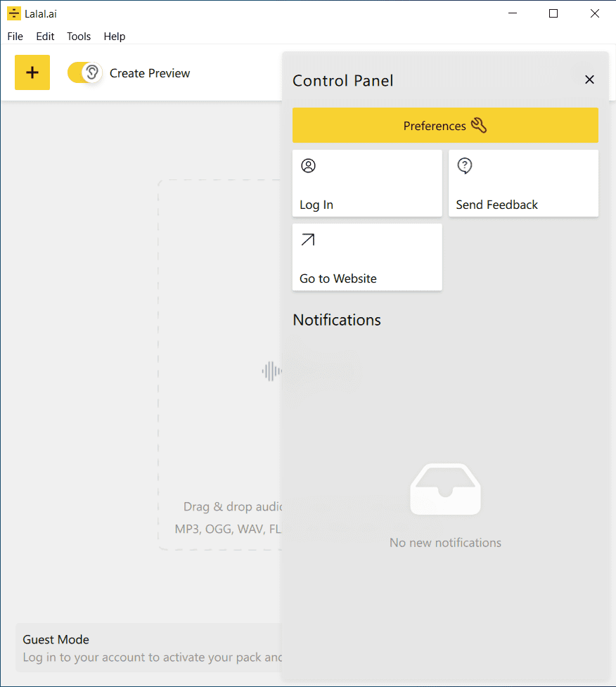The image size is (616, 687).
Task: Close the Control Panel
Action: tap(589, 79)
